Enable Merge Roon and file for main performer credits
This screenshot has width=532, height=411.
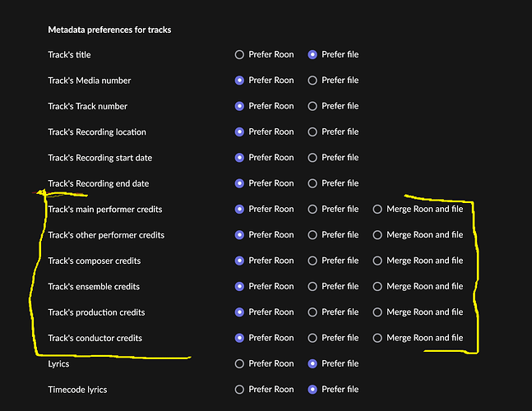377,209
